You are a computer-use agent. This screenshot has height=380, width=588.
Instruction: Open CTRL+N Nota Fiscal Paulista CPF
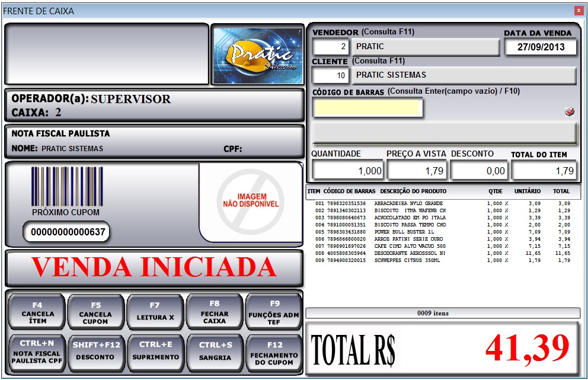(x=37, y=352)
